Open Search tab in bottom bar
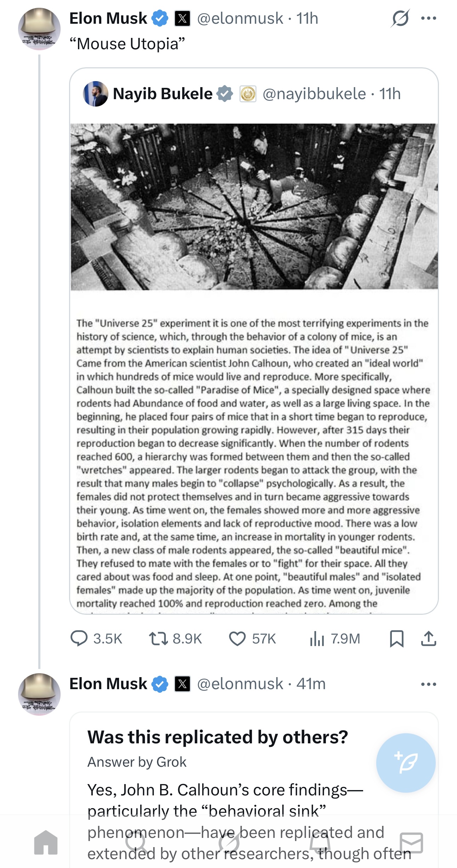Image resolution: width=457 pixels, height=868 pixels. [x=137, y=842]
